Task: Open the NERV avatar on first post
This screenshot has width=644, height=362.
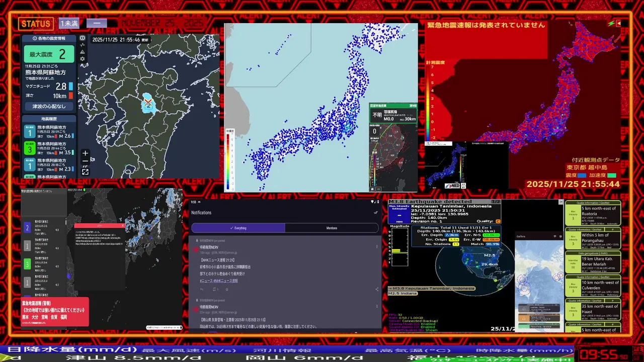Action: pyautogui.click(x=196, y=250)
